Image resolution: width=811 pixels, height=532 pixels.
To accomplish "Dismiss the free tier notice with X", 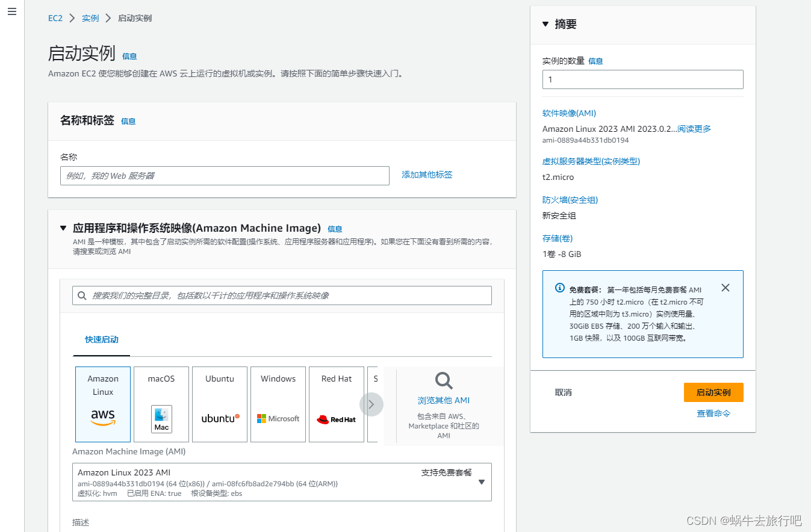I will 726,288.
